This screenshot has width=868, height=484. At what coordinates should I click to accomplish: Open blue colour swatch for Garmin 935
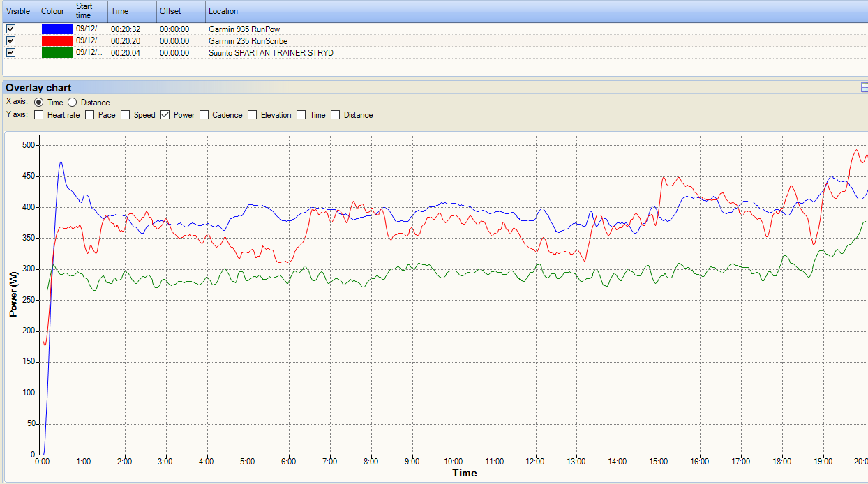pos(57,29)
